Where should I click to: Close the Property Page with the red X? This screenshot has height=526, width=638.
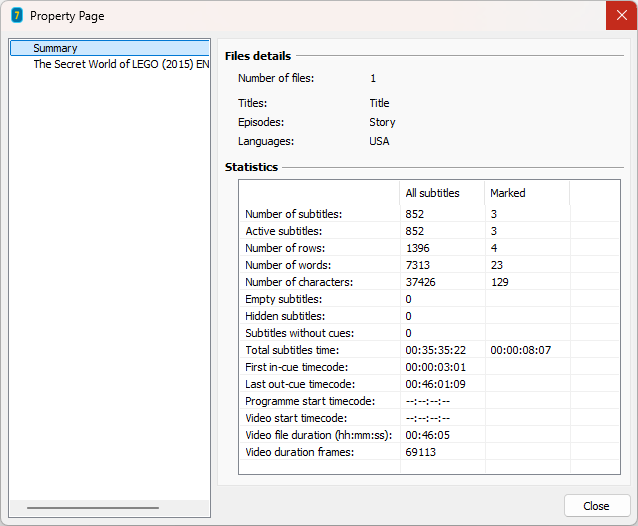pos(621,16)
